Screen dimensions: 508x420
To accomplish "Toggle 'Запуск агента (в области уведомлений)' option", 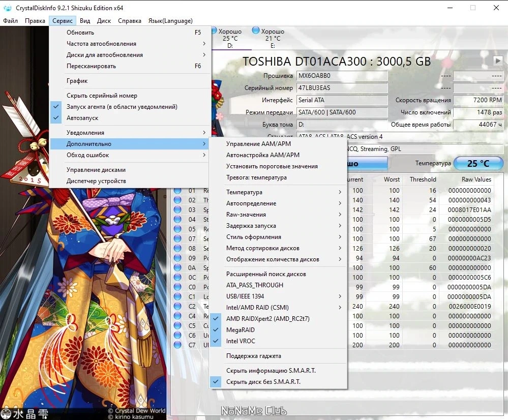I will 130,107.
